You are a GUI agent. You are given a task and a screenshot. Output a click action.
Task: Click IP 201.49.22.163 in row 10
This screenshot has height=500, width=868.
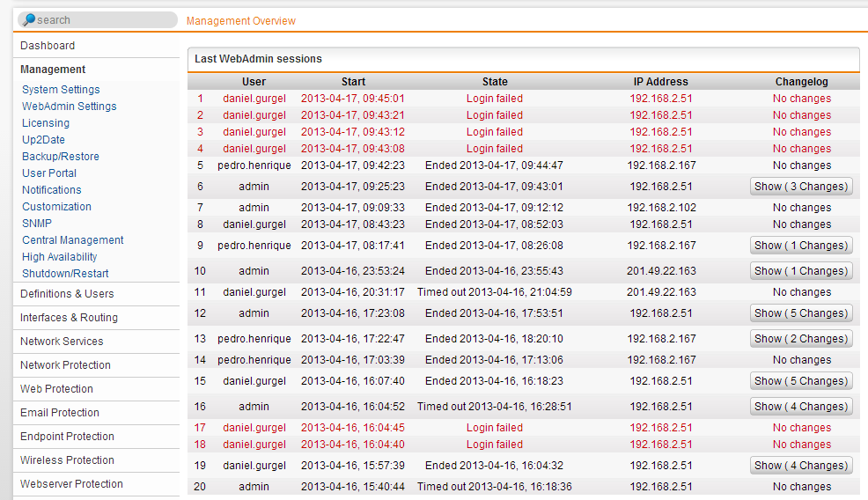(x=661, y=271)
